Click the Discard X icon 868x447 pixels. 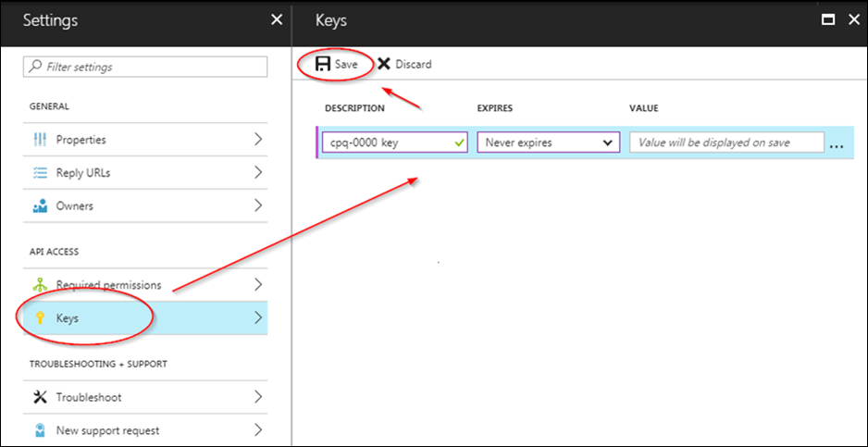383,64
